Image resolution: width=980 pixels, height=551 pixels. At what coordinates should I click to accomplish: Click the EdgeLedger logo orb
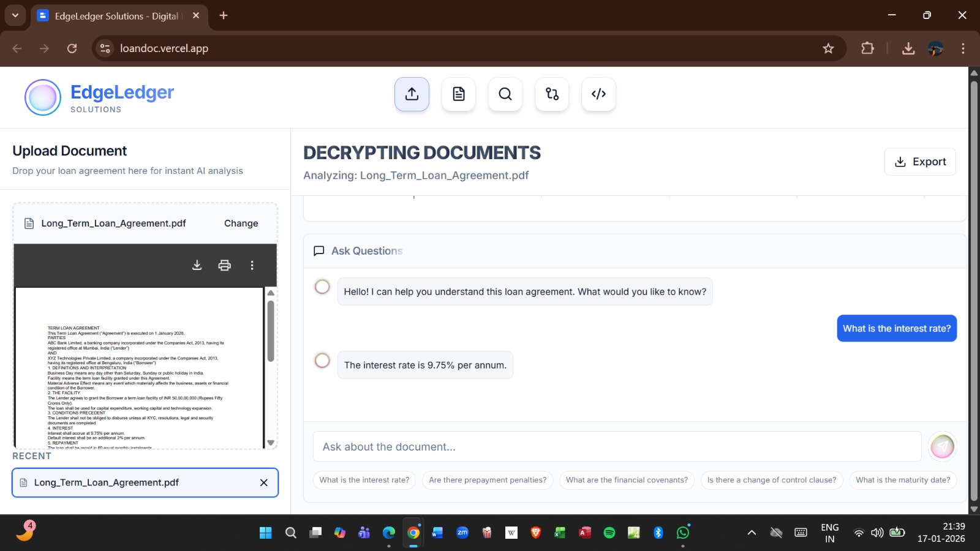pyautogui.click(x=43, y=97)
